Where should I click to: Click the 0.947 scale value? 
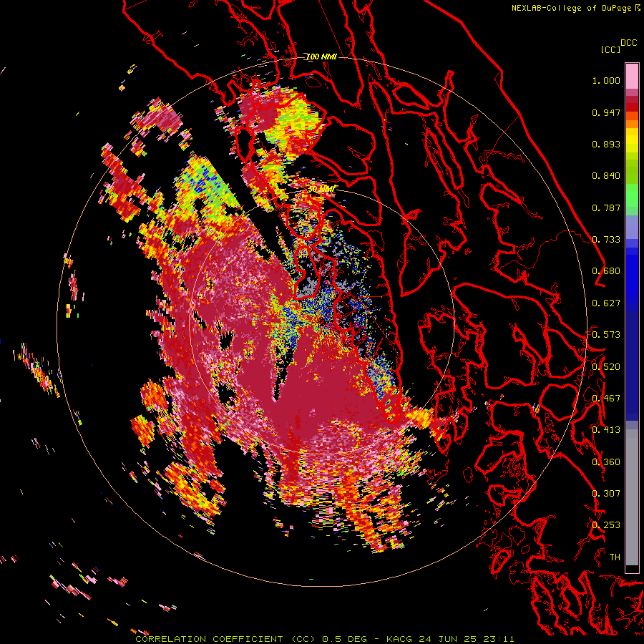pos(606,112)
